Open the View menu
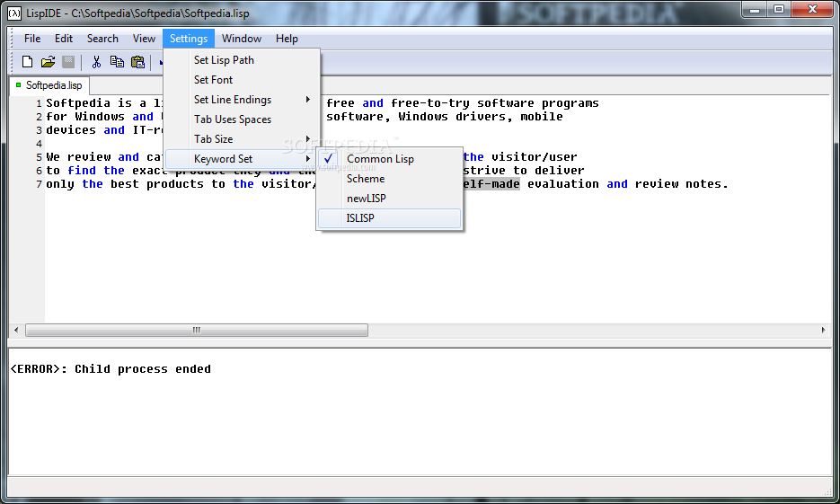The height and width of the screenshot is (504, 840). point(144,39)
